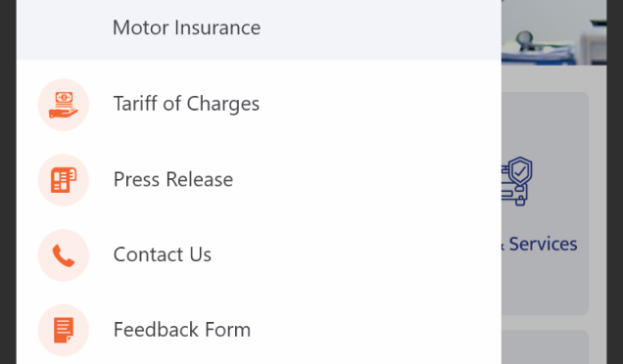
Task: Click the partially visible card beneath the Services card
Action: 545,347
